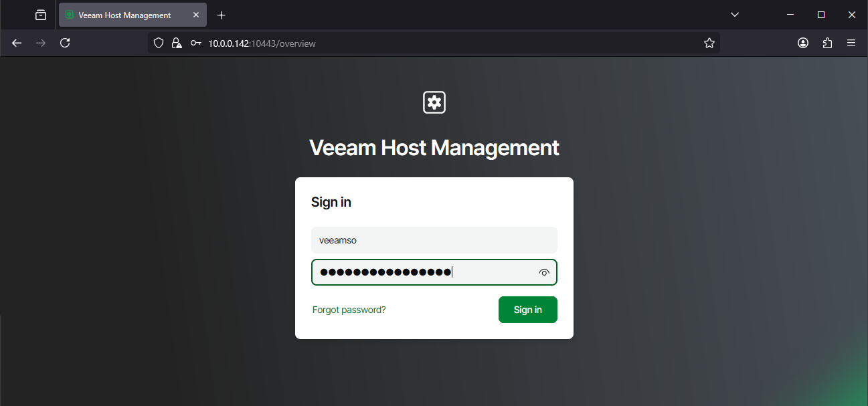
Task: Click the Sign in button
Action: (527, 309)
